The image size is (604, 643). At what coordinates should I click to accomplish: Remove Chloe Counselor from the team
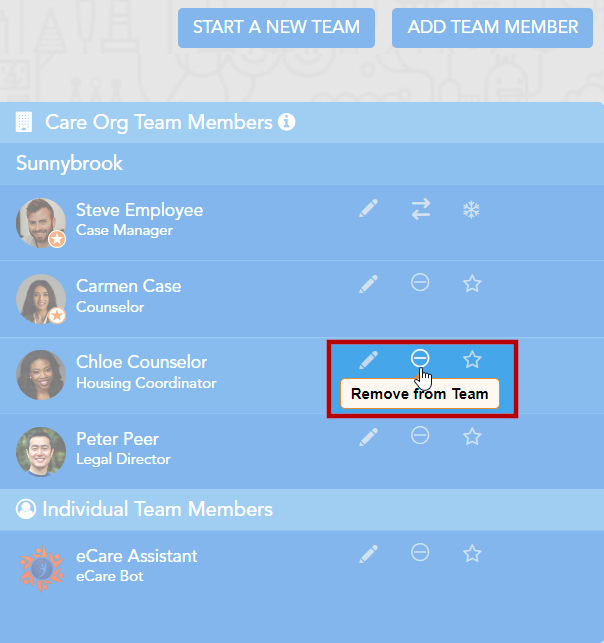(x=421, y=359)
